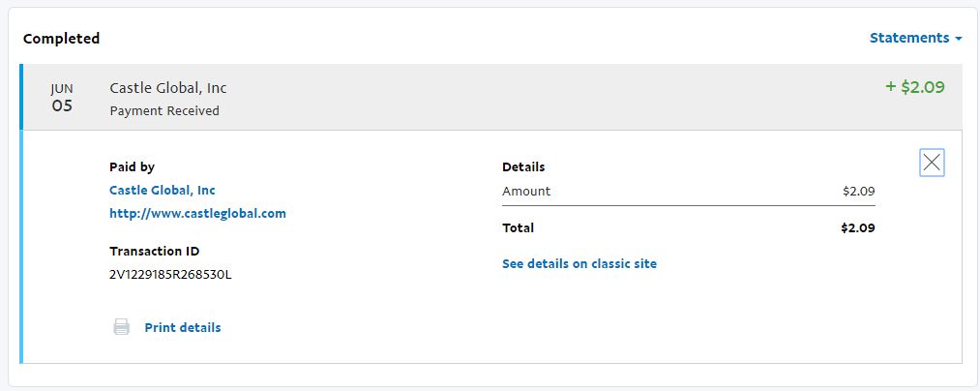Click the Statements dropdown arrow
The width and height of the screenshot is (980, 391).
point(959,39)
